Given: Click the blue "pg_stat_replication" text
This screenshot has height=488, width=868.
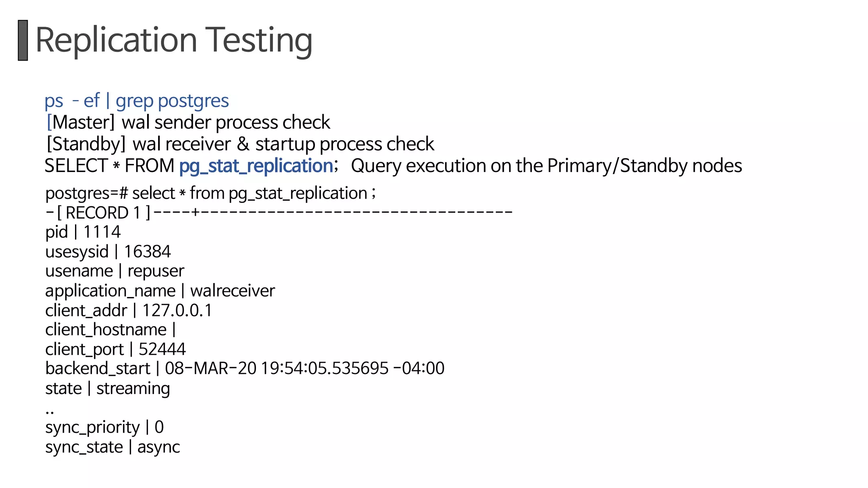Looking at the screenshot, I should 256,166.
